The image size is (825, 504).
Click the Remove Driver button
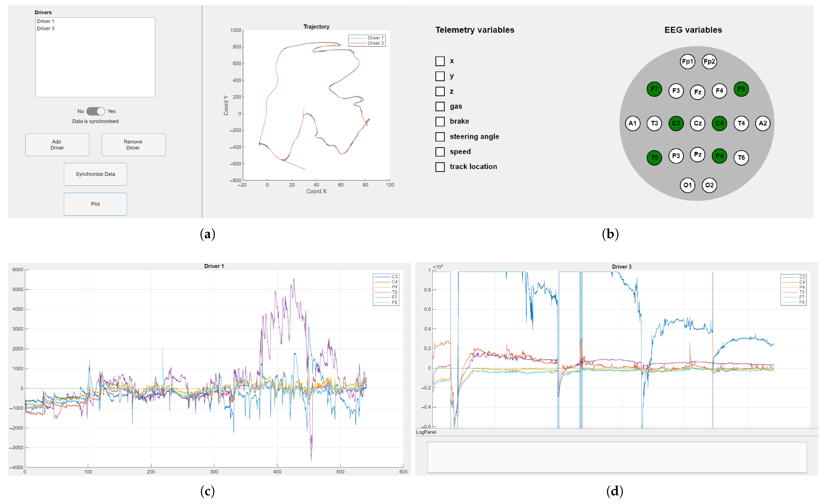pos(134,145)
